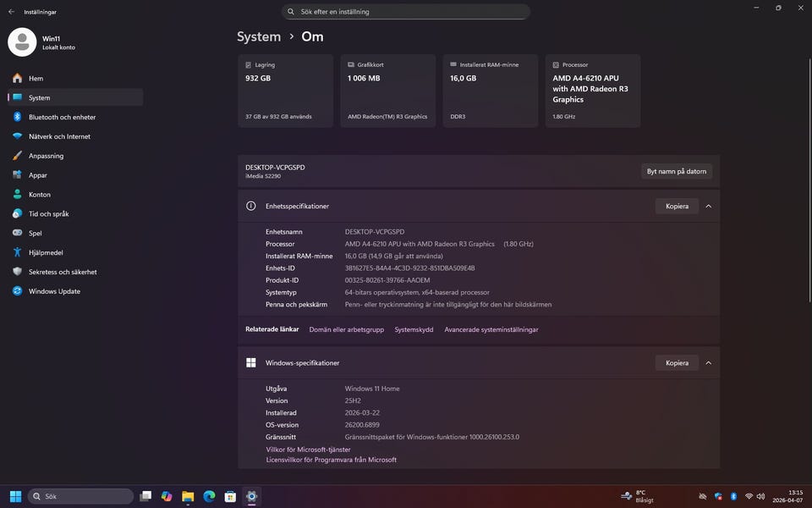Select Windows Update in the sidebar

point(54,291)
